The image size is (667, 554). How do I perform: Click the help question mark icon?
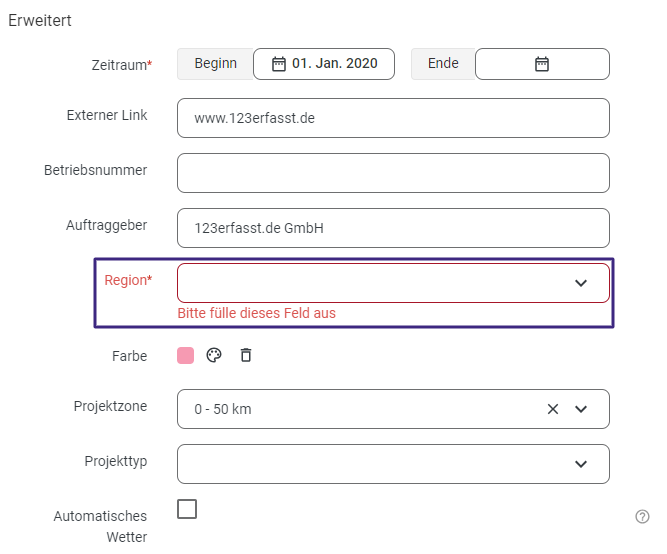click(x=642, y=517)
